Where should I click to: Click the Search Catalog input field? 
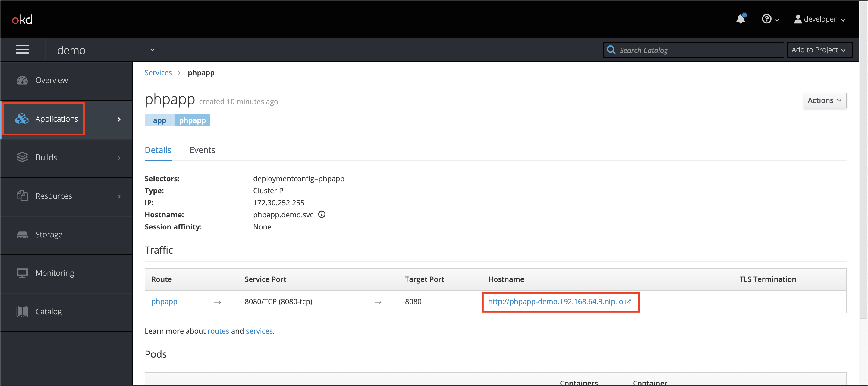[x=697, y=50]
